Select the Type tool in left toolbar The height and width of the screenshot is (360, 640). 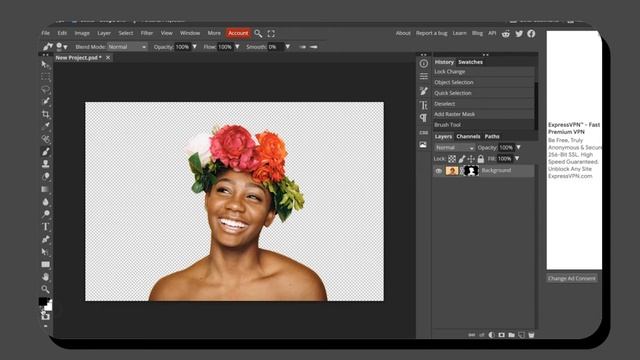click(45, 227)
